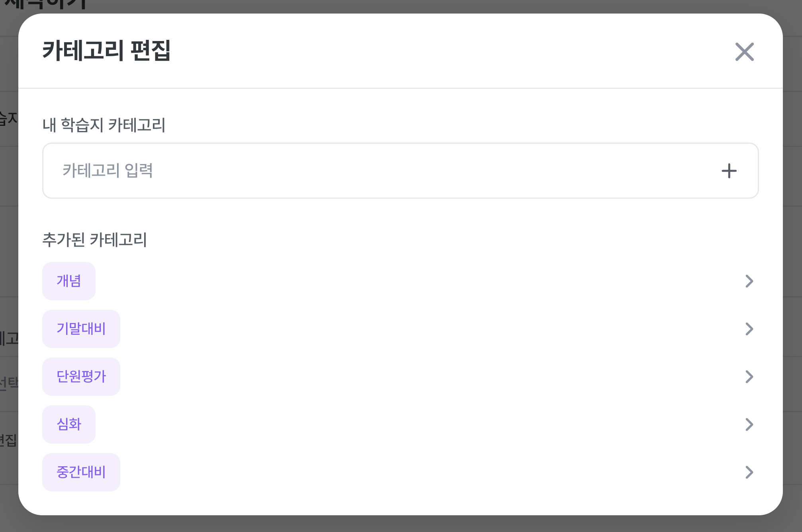Choose the 중간대비 category tag
802x532 pixels.
click(x=81, y=472)
